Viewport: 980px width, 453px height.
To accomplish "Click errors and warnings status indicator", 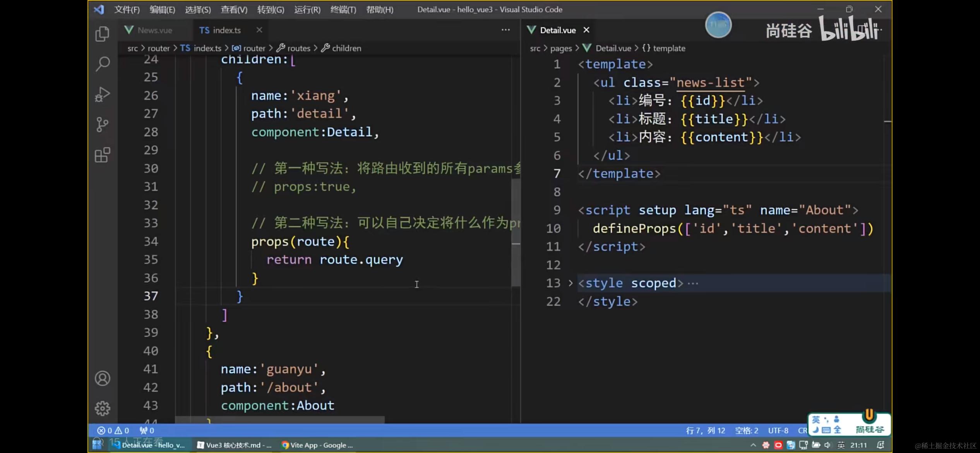I will [x=113, y=431].
